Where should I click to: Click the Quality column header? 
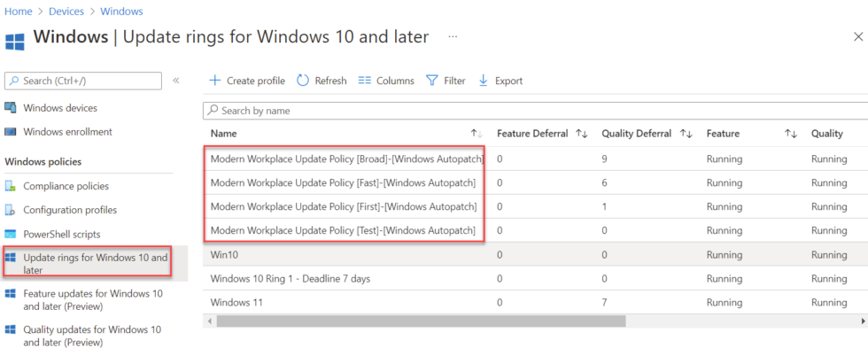coord(827,134)
